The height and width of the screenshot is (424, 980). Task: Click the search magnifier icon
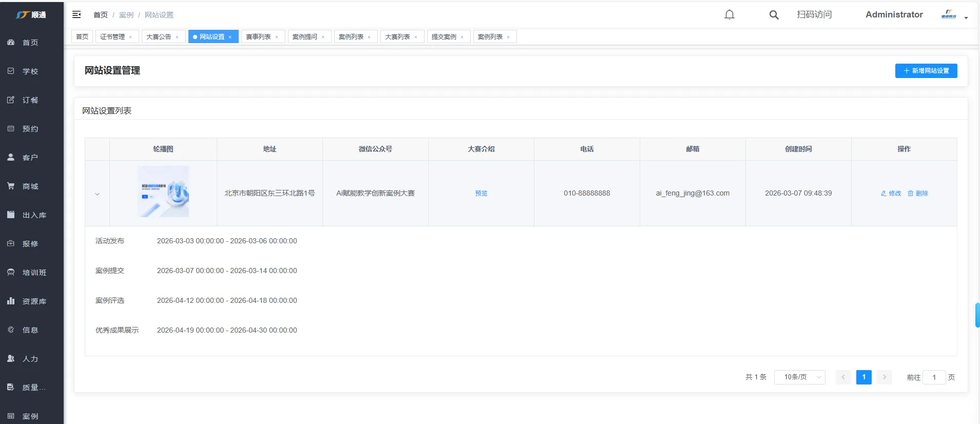(774, 15)
